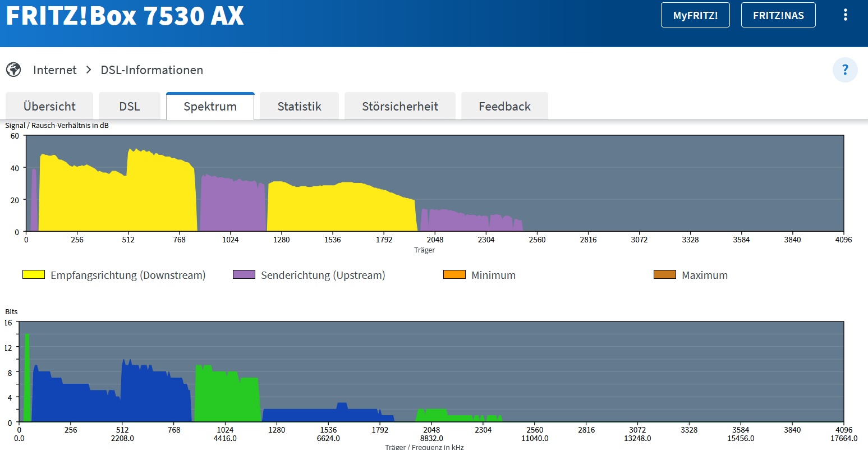Viewport: 868px width, 450px height.
Task: Go to the Statistik tab
Action: (299, 107)
